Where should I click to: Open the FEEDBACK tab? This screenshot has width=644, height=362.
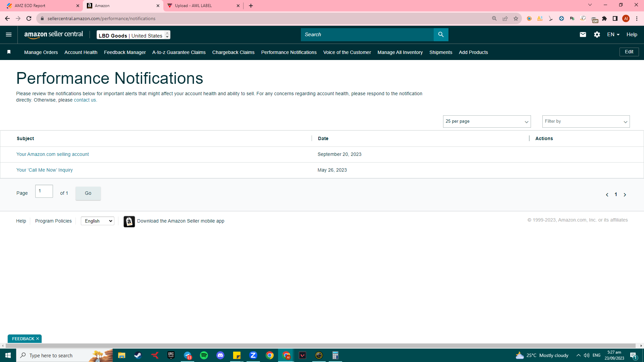(23, 339)
